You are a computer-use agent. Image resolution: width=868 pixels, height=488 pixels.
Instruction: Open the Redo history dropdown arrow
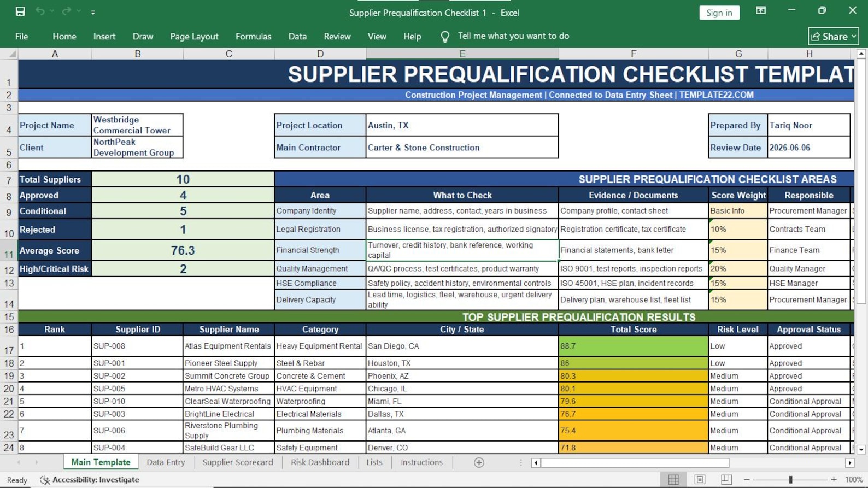(79, 11)
